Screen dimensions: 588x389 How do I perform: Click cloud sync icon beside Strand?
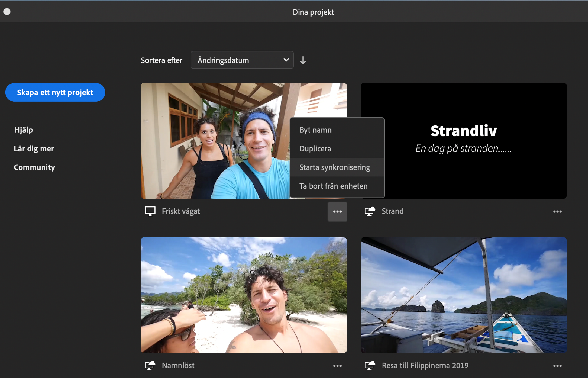coord(370,211)
